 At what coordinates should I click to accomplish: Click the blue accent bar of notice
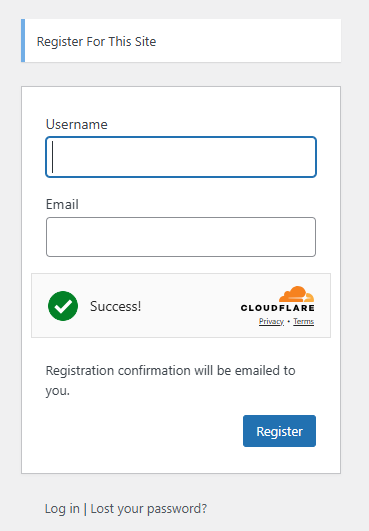click(23, 41)
